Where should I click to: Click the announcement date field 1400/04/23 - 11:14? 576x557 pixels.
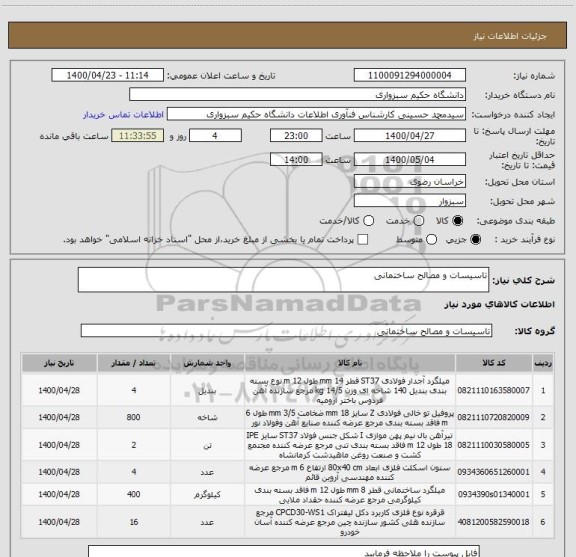click(107, 75)
